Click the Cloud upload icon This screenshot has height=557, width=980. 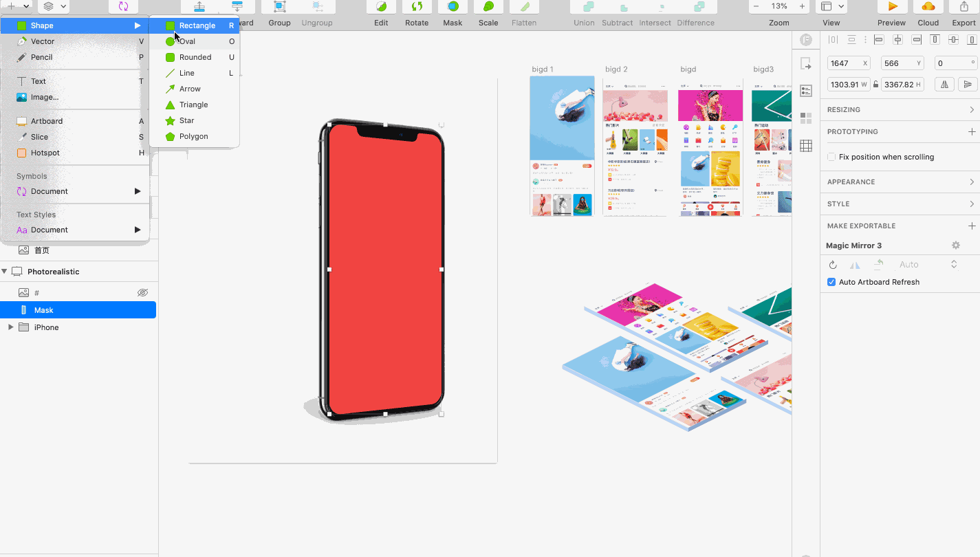[x=928, y=7]
